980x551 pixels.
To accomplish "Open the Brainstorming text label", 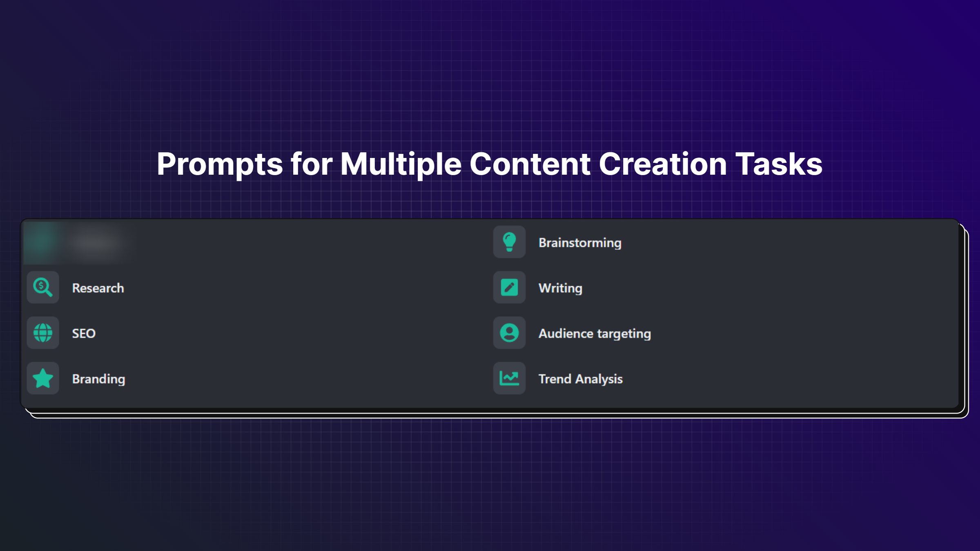I will pos(580,243).
